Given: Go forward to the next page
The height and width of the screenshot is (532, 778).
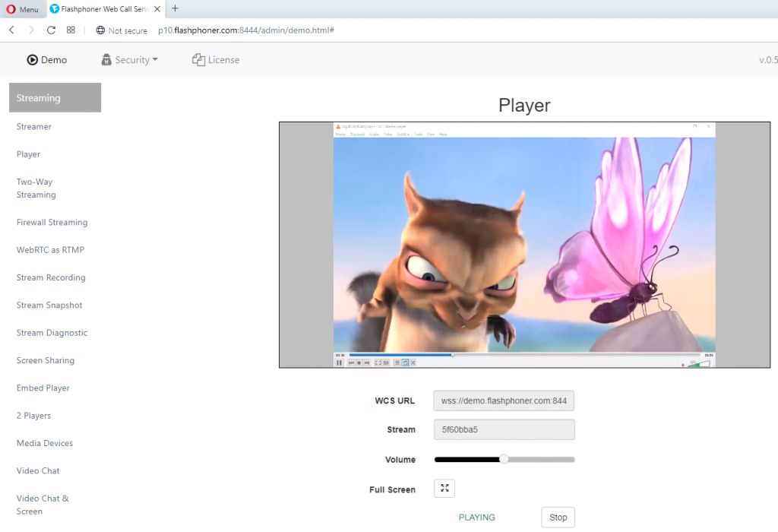Looking at the screenshot, I should click(x=30, y=30).
